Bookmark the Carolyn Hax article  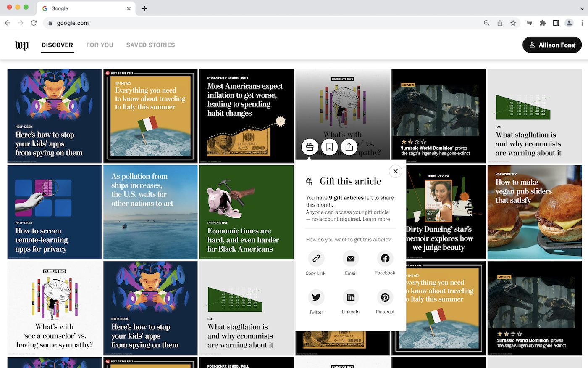click(x=329, y=147)
